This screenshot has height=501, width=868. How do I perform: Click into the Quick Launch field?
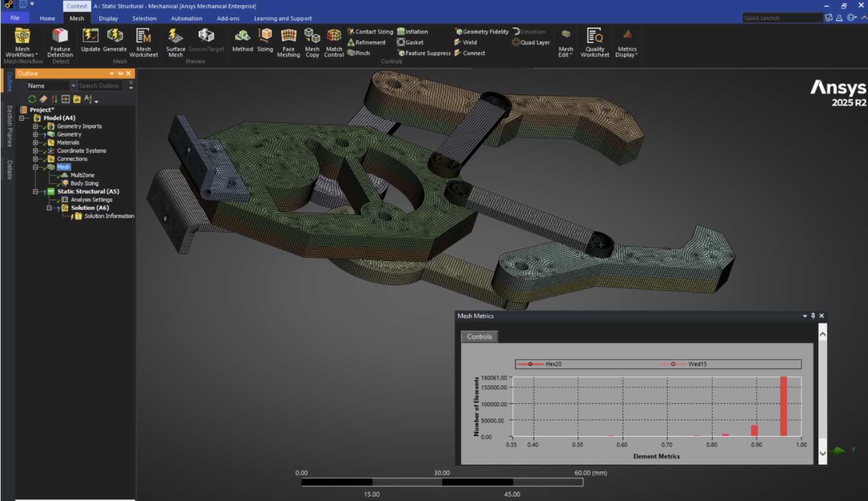coord(782,18)
